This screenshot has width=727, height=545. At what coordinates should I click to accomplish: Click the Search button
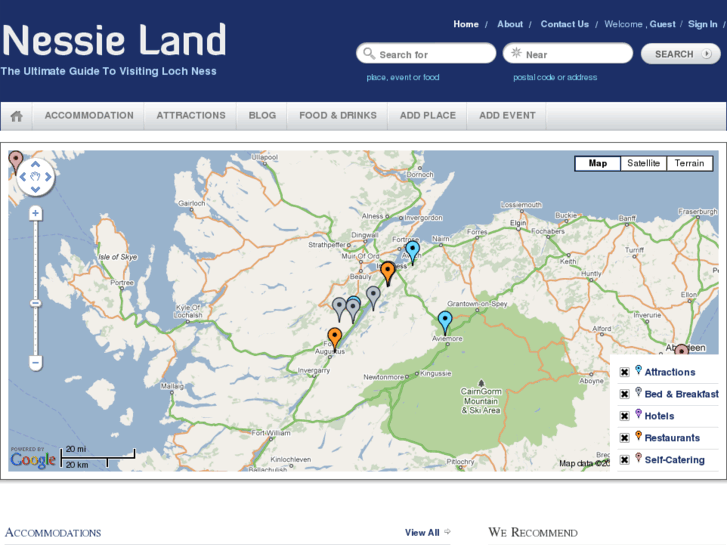[x=681, y=54]
